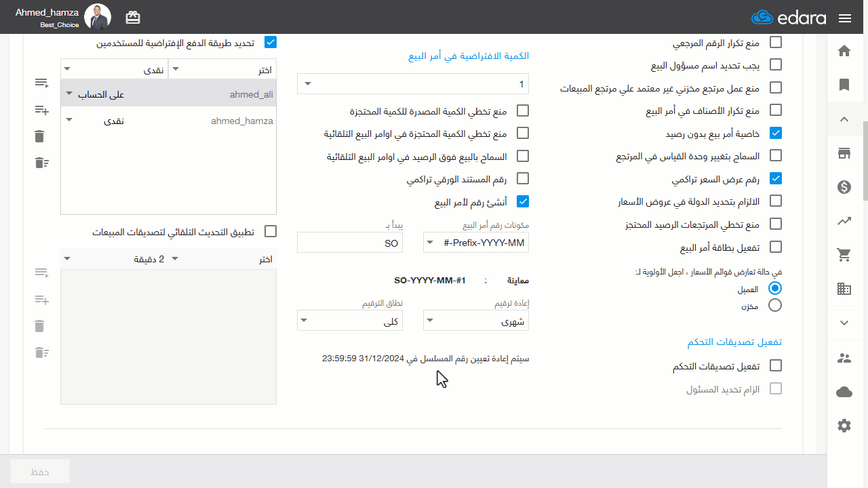The height and width of the screenshot is (488, 868).
Task: Uncheck تحديد طريقة الدفع الإفتراضية للمستخدمين checkbox
Action: pyautogui.click(x=271, y=42)
